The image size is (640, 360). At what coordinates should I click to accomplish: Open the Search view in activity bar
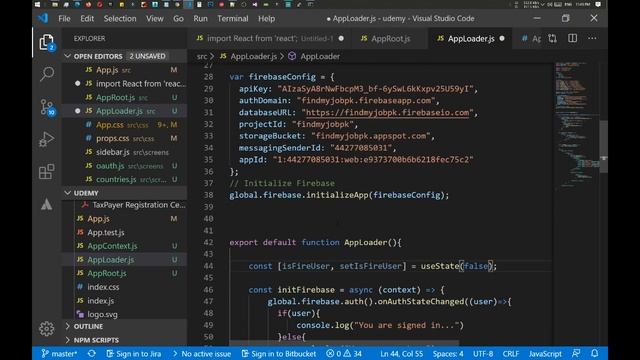pos(47,74)
